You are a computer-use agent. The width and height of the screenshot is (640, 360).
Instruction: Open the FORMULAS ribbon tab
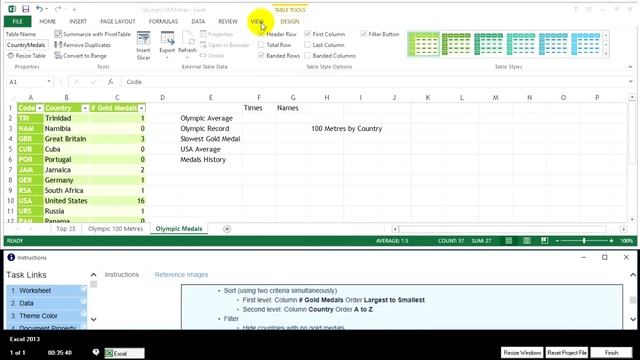(x=163, y=21)
